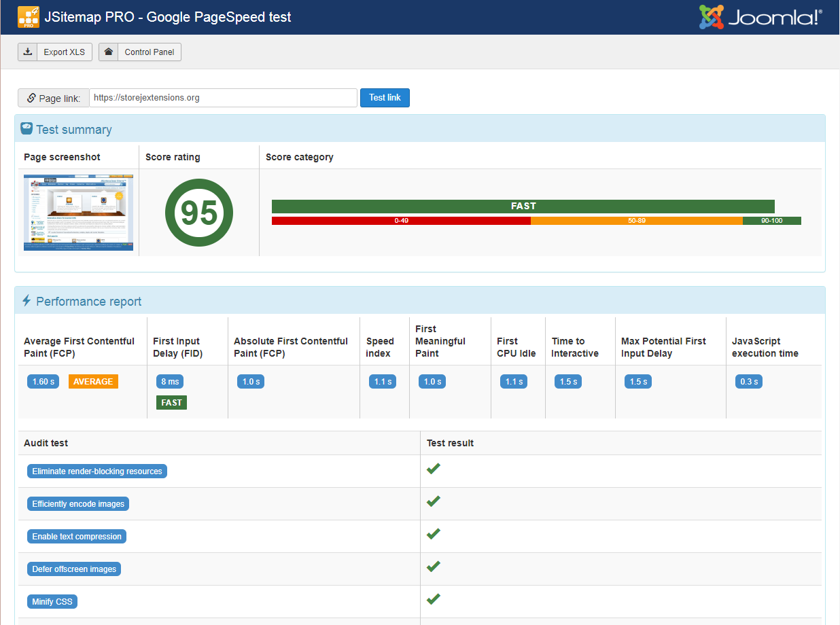
Task: Click checkmark for Efficiently encode images
Action: pyautogui.click(x=434, y=501)
